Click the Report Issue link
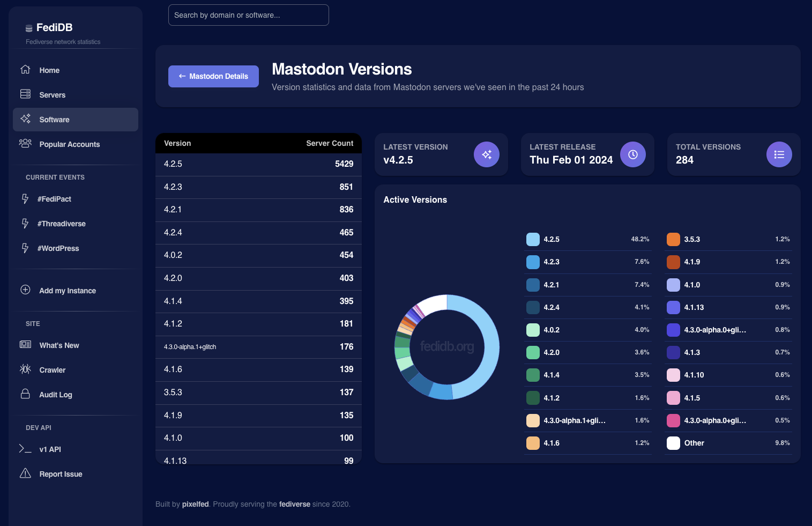812x526 pixels. pos(76,474)
